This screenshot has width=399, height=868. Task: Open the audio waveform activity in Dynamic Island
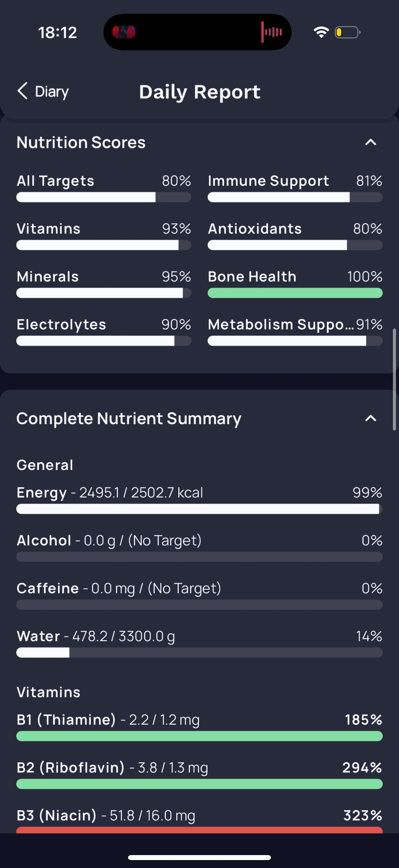coord(271,32)
